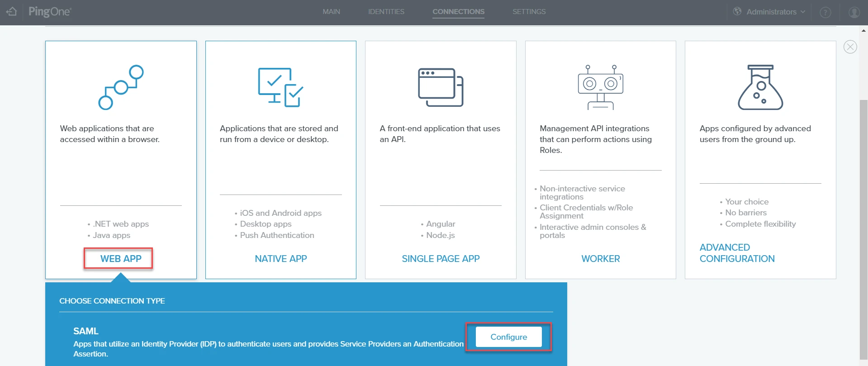
Task: Click the 'Node.js' bullet
Action: 441,235
